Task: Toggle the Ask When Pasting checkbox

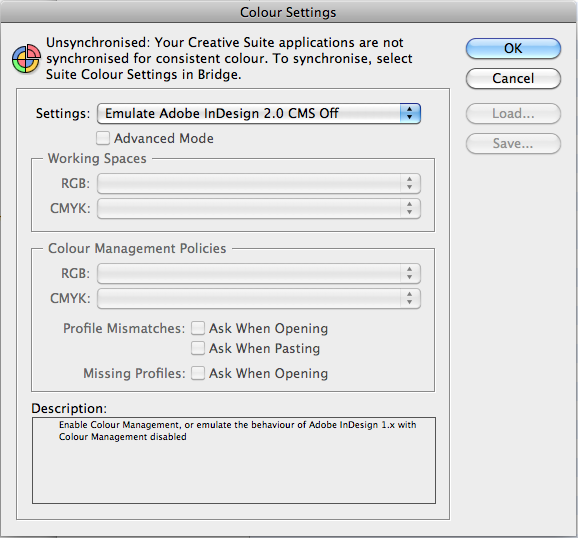Action: tap(198, 348)
